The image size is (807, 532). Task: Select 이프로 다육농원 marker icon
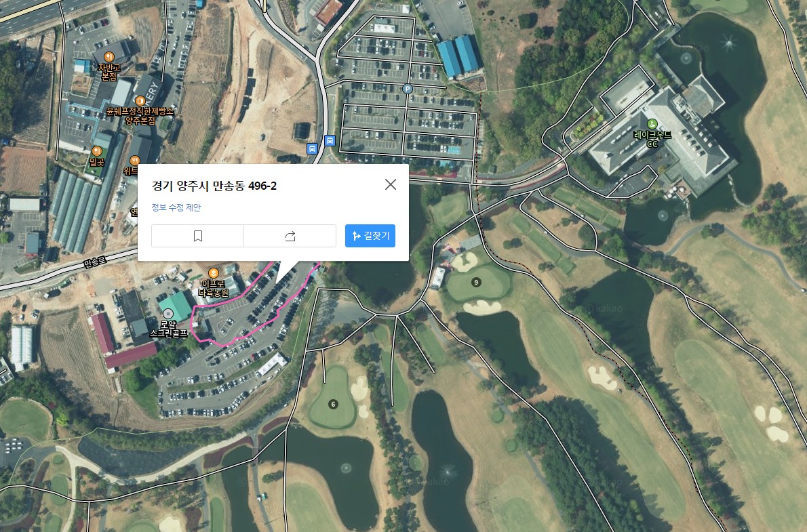(x=213, y=273)
